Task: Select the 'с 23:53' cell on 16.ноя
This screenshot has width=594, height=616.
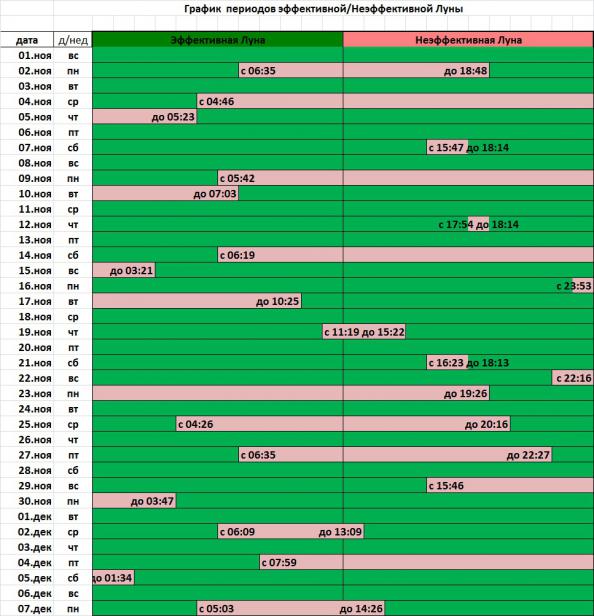Action: 582,286
